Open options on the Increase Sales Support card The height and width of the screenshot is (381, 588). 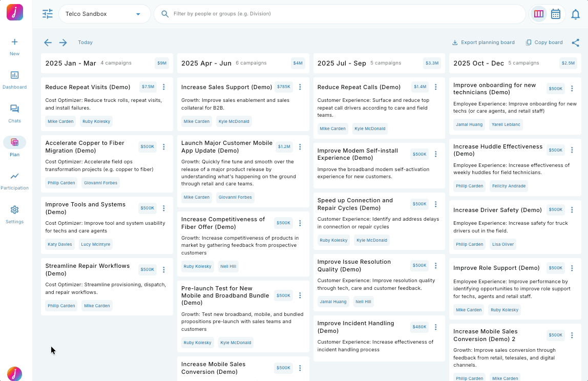click(300, 87)
